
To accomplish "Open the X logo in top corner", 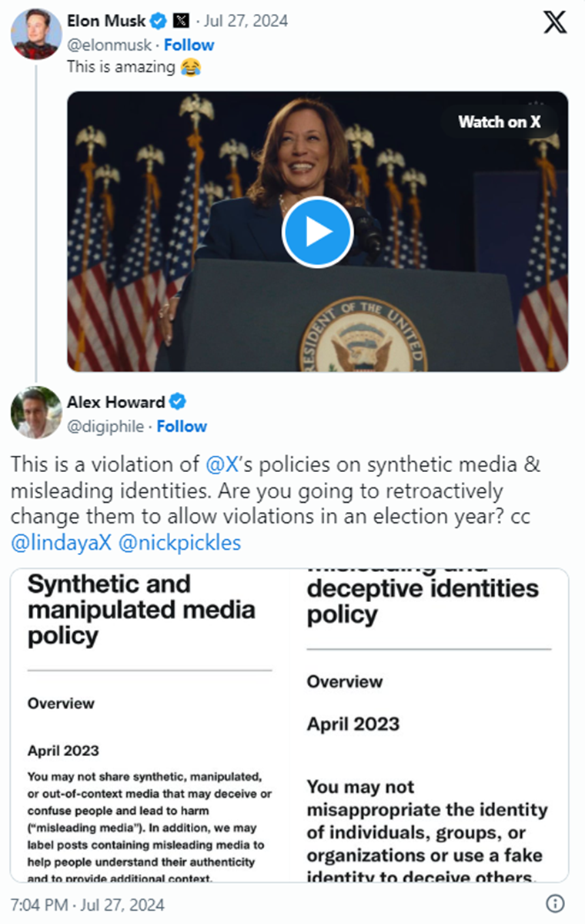I will coord(555,22).
